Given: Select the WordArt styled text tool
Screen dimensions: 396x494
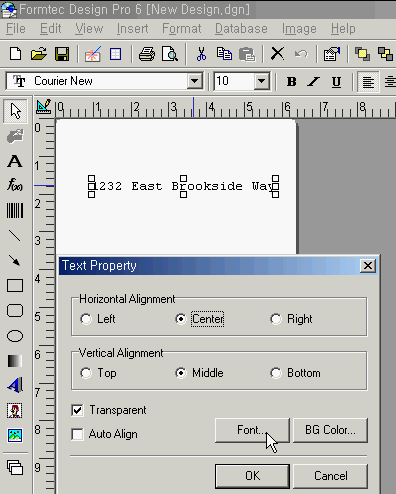Looking at the screenshot, I should click(15, 385).
